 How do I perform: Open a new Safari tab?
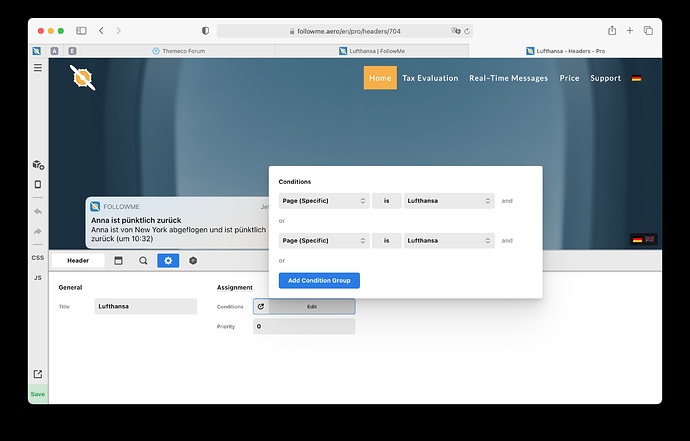(x=630, y=30)
